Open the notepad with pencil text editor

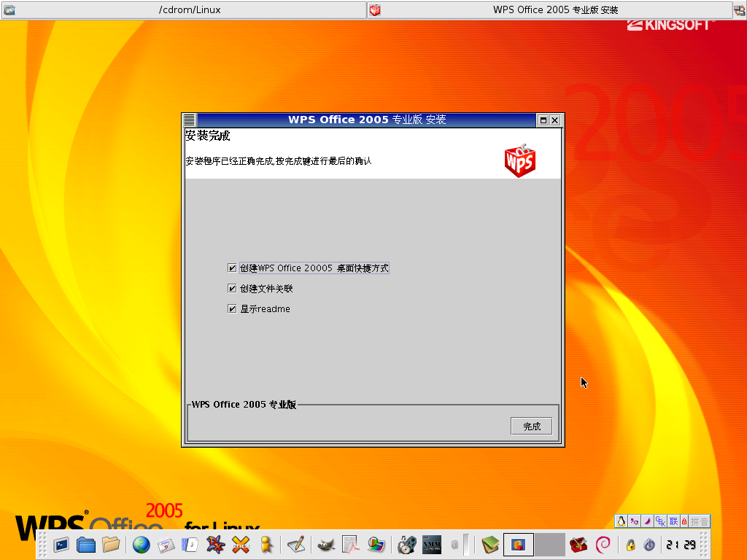coord(296,545)
